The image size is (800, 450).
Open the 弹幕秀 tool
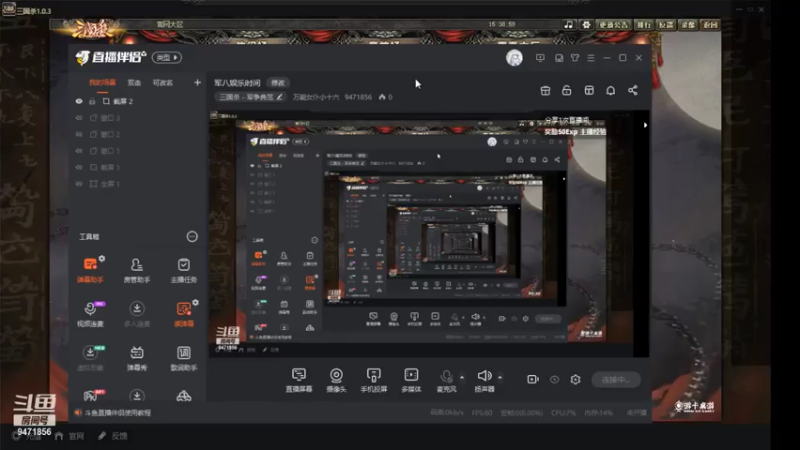[137, 358]
